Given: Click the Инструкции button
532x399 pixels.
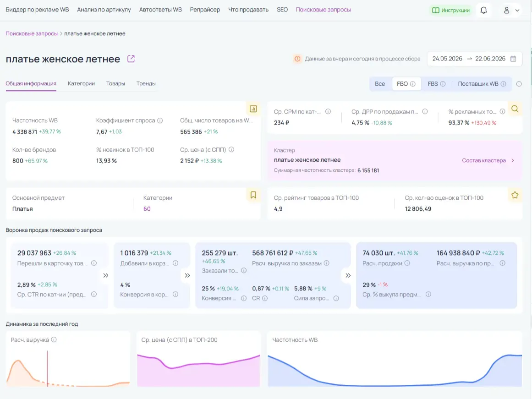Looking at the screenshot, I should coord(451,10).
